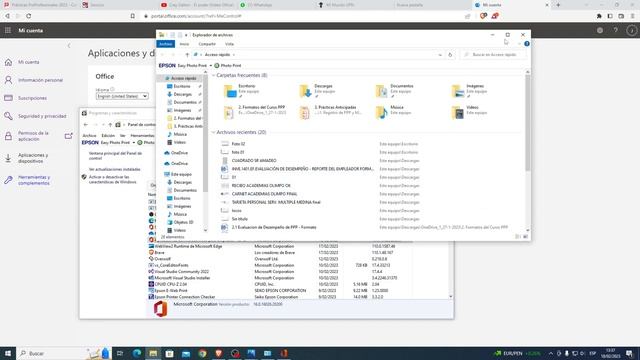The image size is (640, 360).
Task: Open recent file RECIBO ACADEMIAS OLIMPO OK
Action: coord(261,185)
